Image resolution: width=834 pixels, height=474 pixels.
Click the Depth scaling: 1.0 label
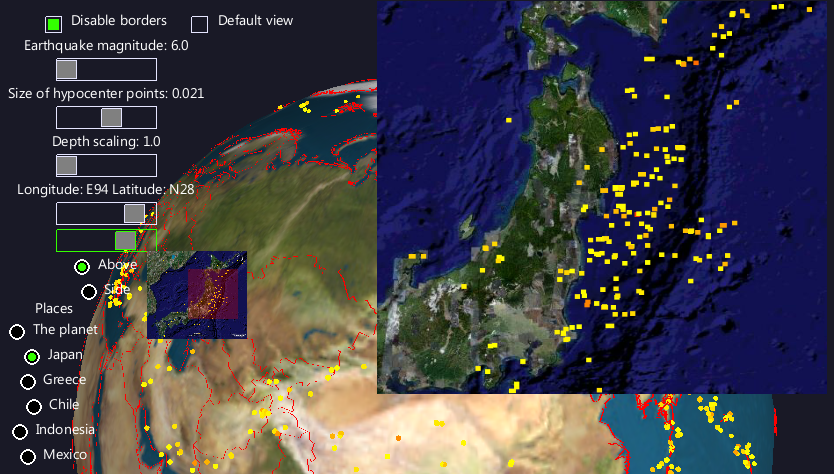[x=106, y=142]
